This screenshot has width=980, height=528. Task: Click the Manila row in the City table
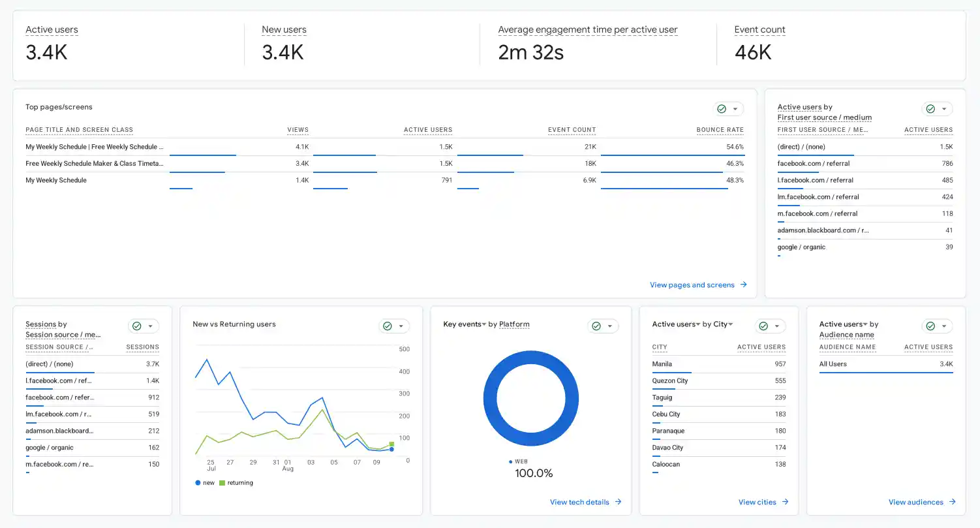tap(719, 364)
